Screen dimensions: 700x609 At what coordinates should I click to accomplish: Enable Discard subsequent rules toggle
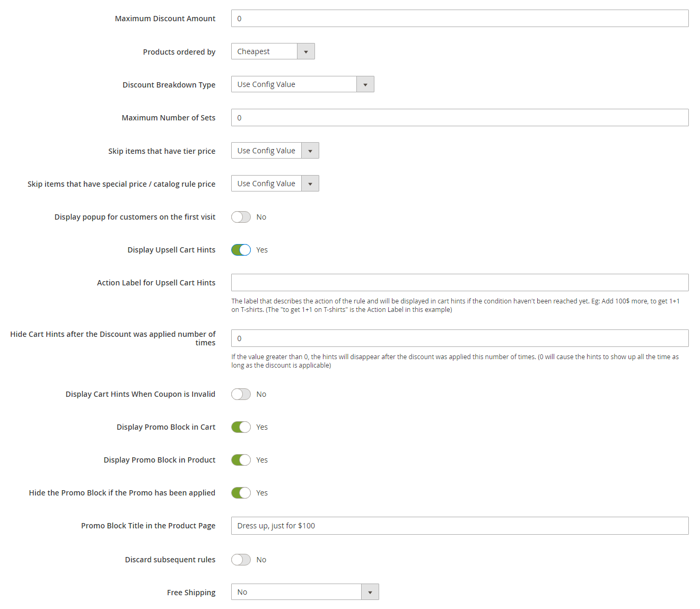coord(241,560)
